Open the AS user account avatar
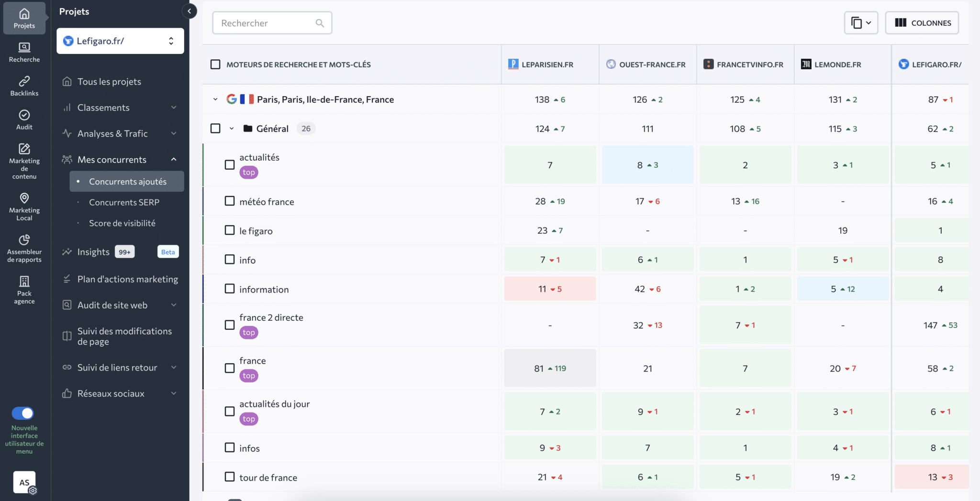The width and height of the screenshot is (980, 501). [24, 482]
